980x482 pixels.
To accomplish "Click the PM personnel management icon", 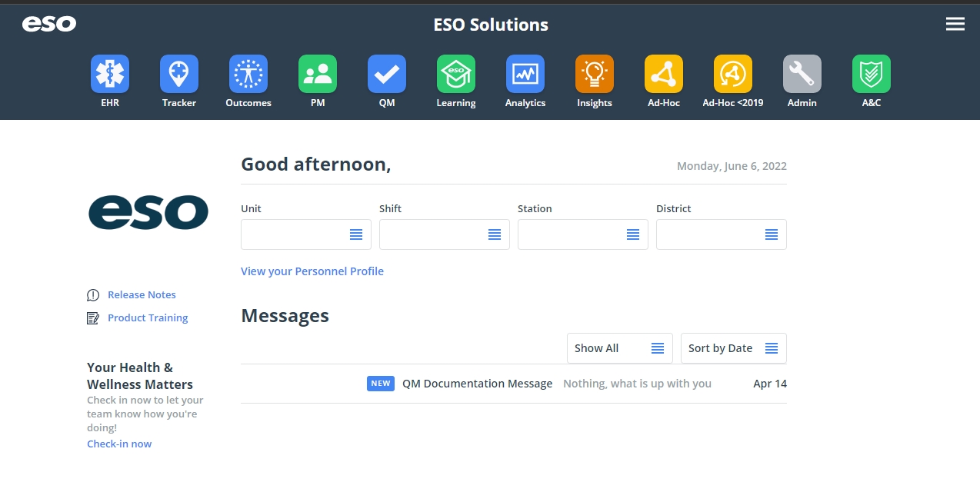I will click(318, 74).
